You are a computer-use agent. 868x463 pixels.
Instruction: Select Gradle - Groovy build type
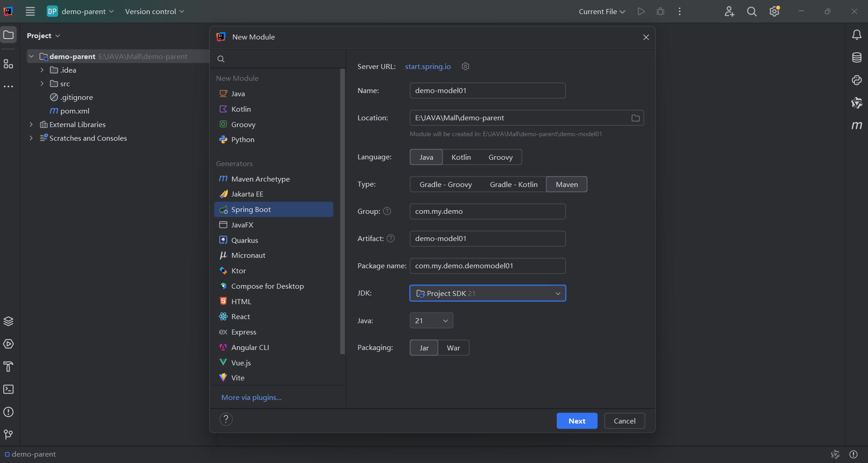pyautogui.click(x=446, y=184)
